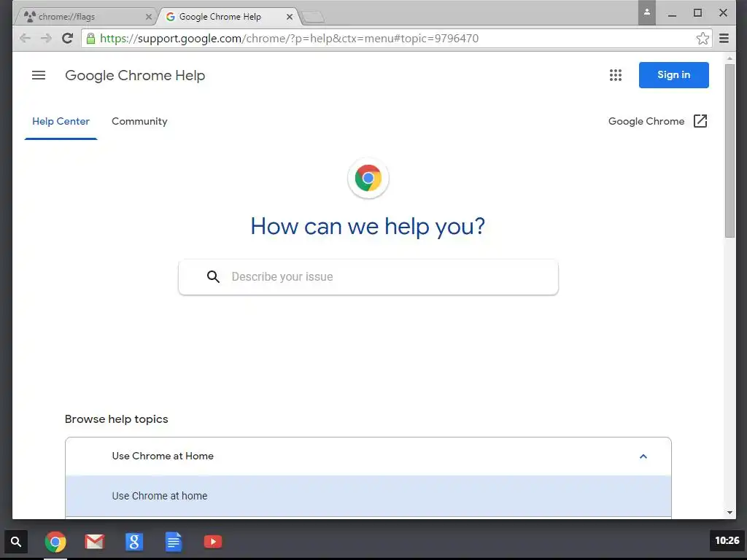The width and height of the screenshot is (747, 560).
Task: Close the chrome://flags tab
Action: point(148,17)
